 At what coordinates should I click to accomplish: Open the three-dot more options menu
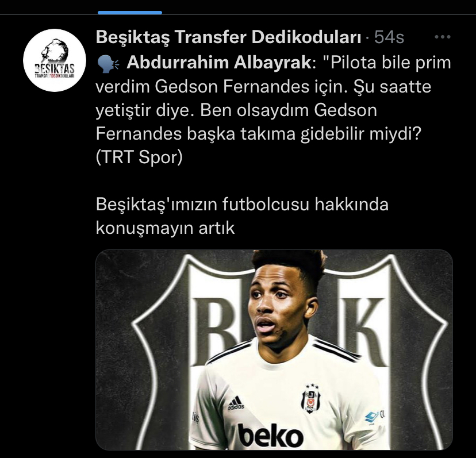point(442,37)
